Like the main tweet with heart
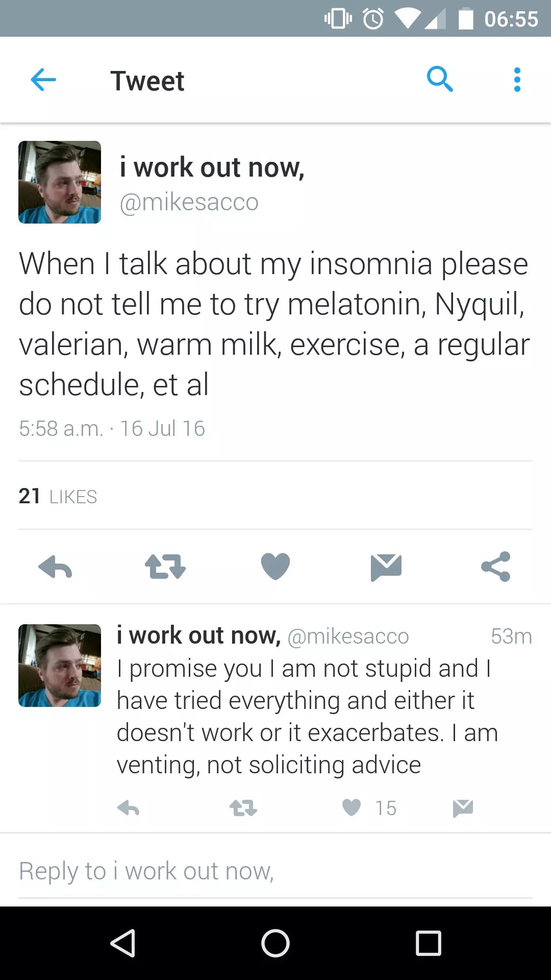 275,567
